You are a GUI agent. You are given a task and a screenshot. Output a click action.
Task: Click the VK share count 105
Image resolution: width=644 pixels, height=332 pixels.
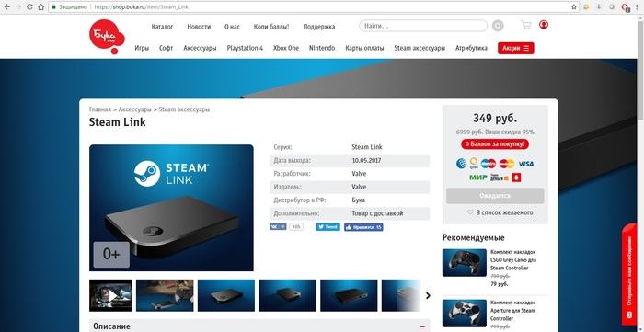pos(296,227)
